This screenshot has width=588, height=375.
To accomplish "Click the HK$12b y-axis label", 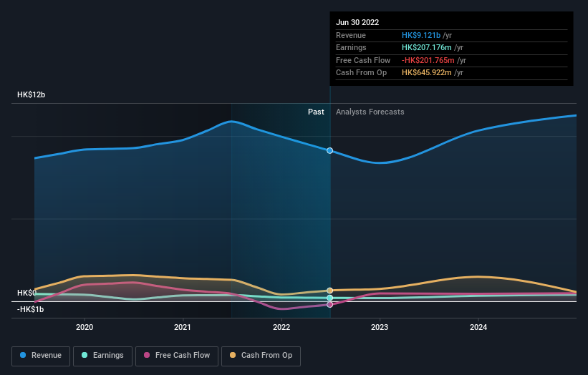I will [x=31, y=94].
